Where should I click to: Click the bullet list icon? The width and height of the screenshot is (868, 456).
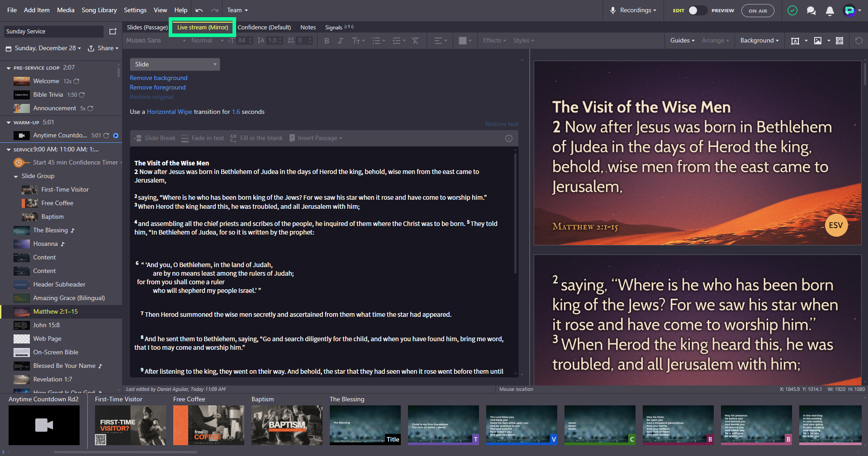[376, 41]
